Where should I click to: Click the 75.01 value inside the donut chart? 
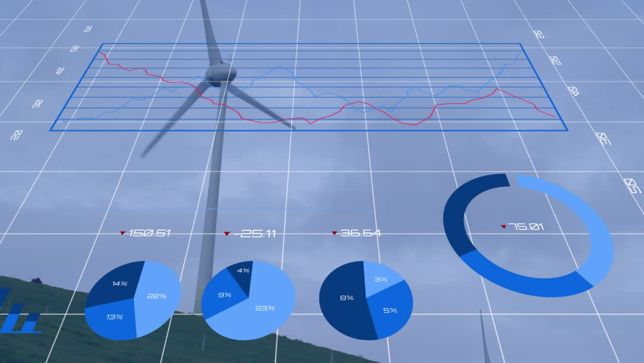point(526,226)
